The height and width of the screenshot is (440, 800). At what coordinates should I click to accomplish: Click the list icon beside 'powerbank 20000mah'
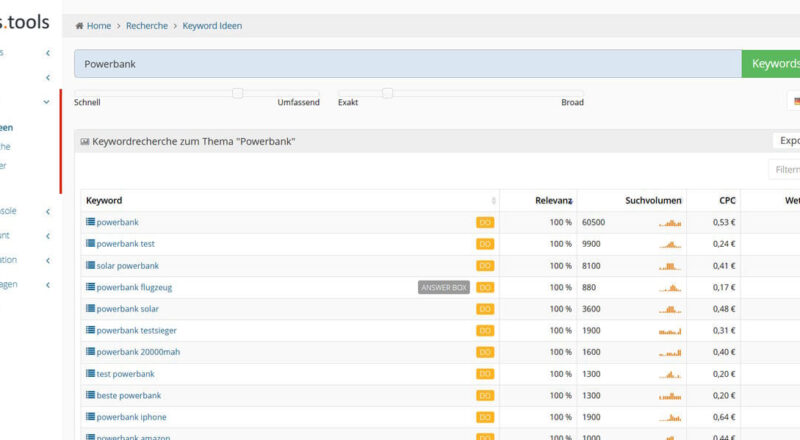[90, 351]
